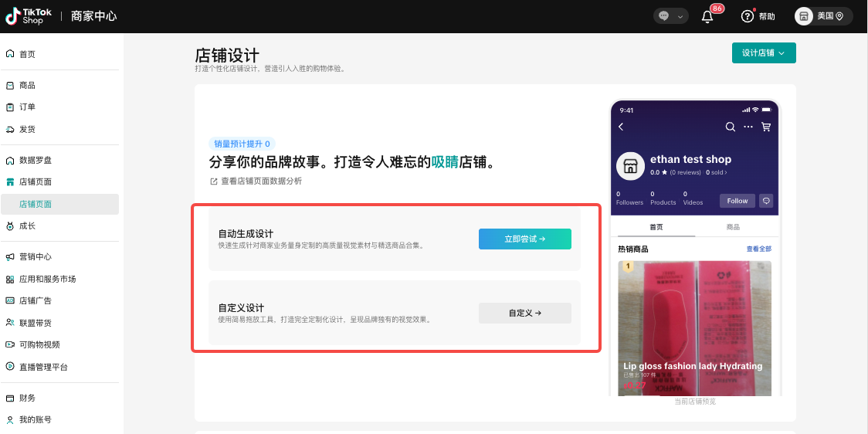Open the 美国 region selector
Image resolution: width=868 pixels, height=434 pixels.
tap(824, 16)
